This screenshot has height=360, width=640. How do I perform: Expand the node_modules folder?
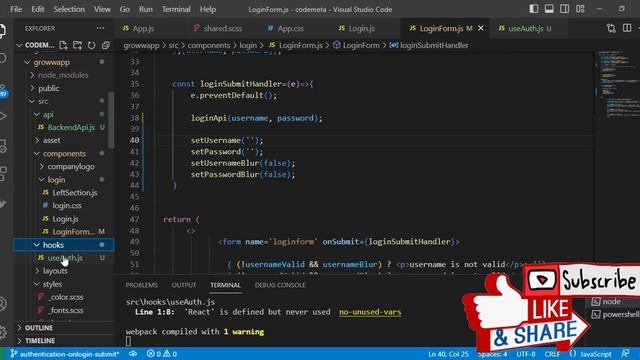64,76
